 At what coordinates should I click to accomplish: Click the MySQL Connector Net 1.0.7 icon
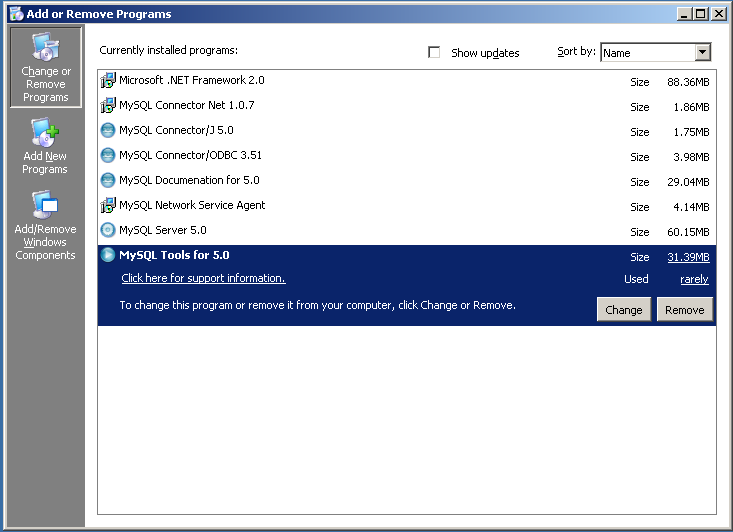pyautogui.click(x=108, y=106)
